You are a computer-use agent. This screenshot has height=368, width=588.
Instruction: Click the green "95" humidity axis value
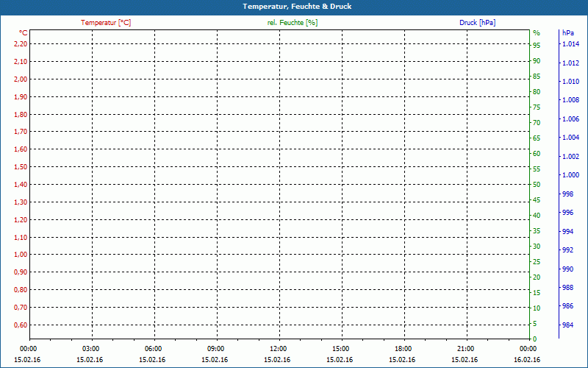[x=537, y=46]
